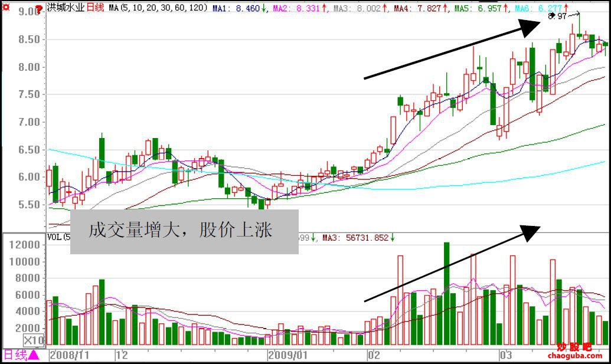
Task: Click the 03 month label on time axis
Action: [506, 355]
